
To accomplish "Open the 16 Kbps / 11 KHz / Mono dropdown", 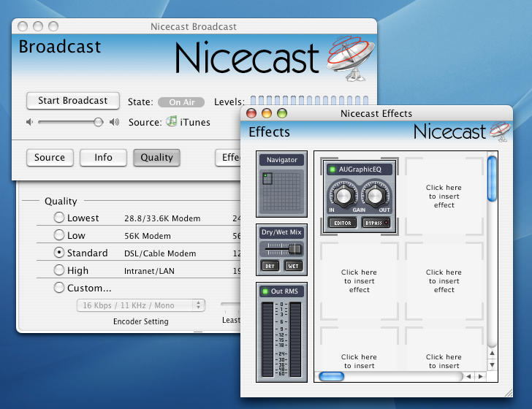I will point(141,305).
